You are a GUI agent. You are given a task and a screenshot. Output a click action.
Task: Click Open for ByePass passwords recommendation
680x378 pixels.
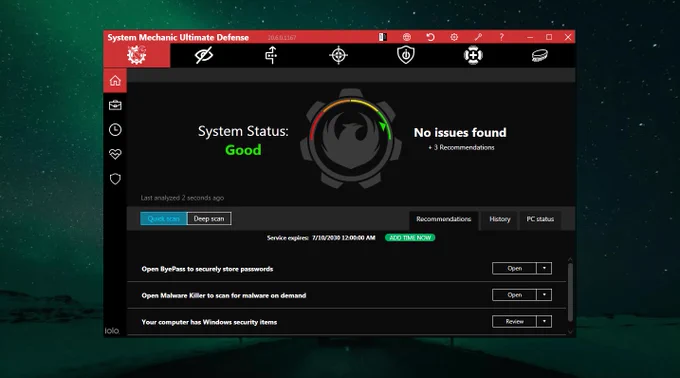tap(514, 268)
